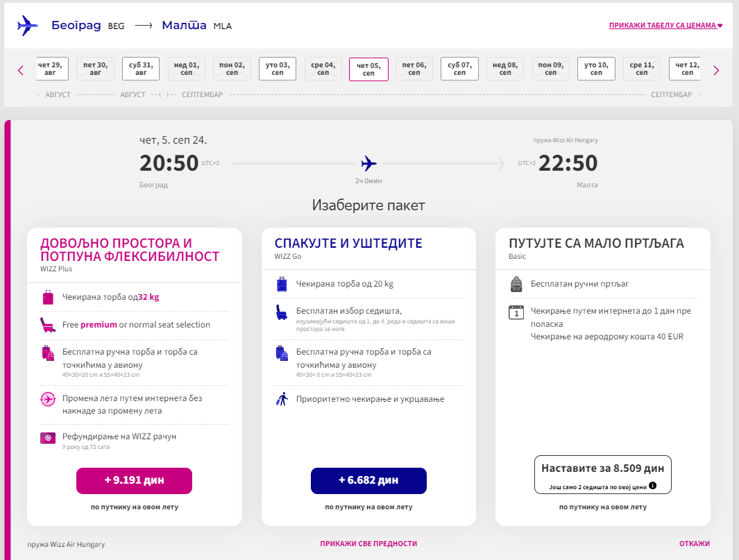This screenshot has height=560, width=739.
Task: Click the airplane logo beside Београд
Action: pyautogui.click(x=27, y=26)
